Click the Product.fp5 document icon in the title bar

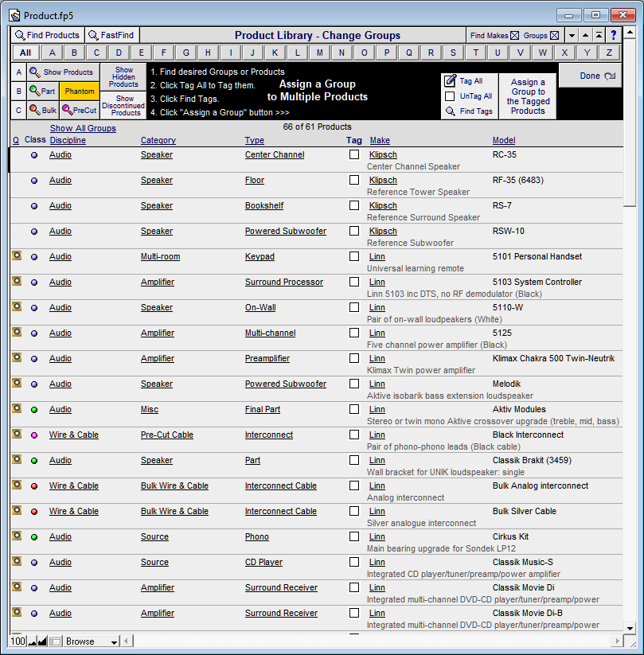pos(14,15)
